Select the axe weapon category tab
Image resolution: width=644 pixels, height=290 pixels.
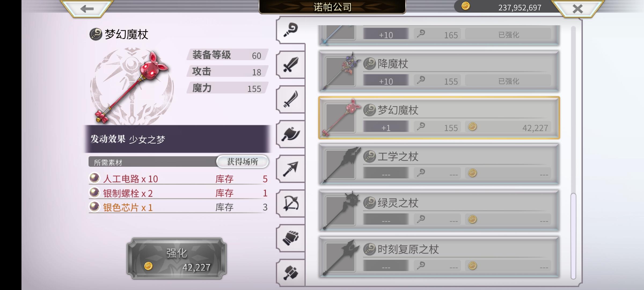coord(291,134)
